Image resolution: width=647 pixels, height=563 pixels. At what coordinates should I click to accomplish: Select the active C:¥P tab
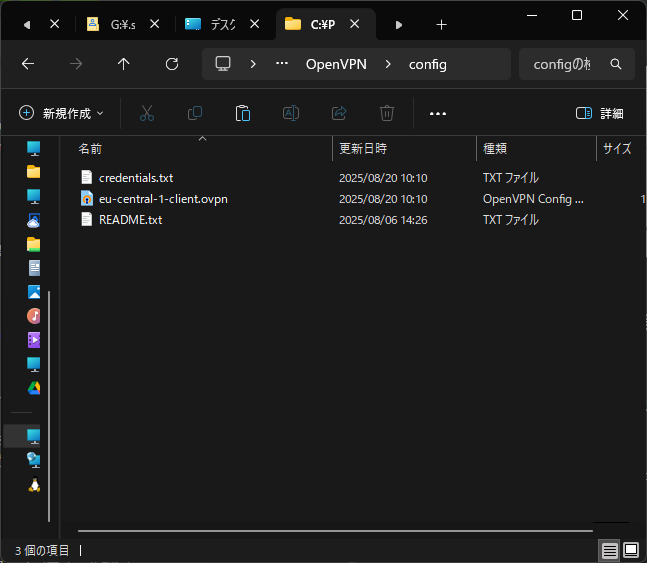click(x=322, y=24)
